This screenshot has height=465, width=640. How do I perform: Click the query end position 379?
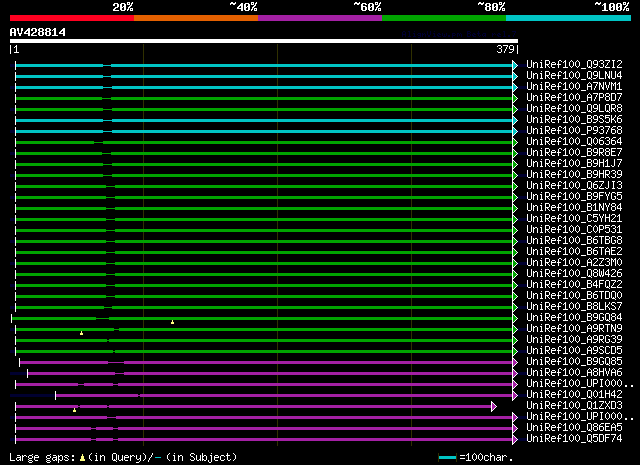point(505,49)
